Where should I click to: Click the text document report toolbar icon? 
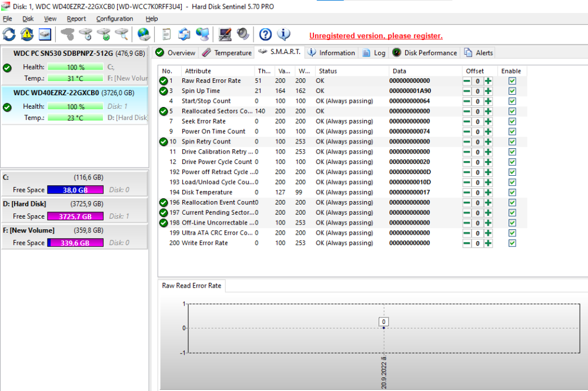[167, 34]
